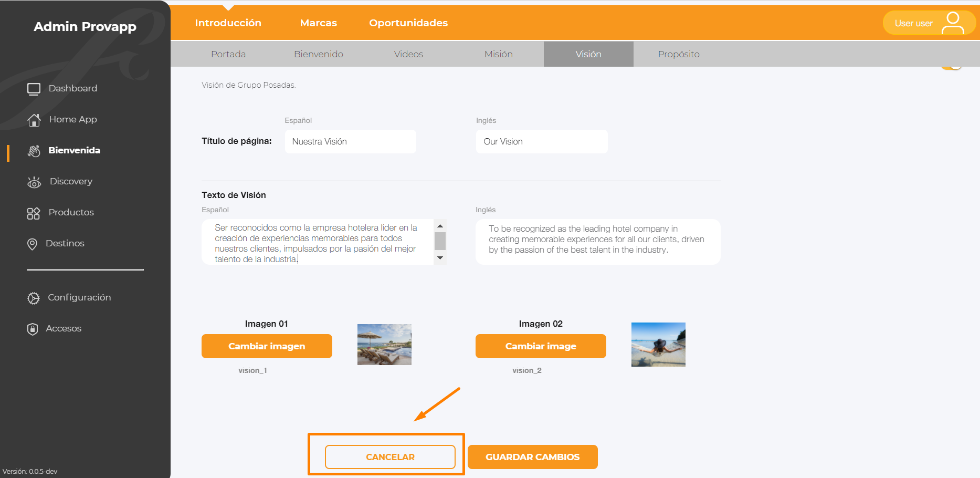Click the Productos grid icon
980x478 pixels.
click(x=34, y=213)
